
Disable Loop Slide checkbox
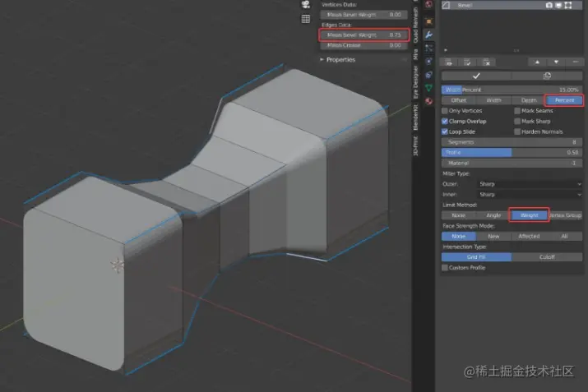445,131
